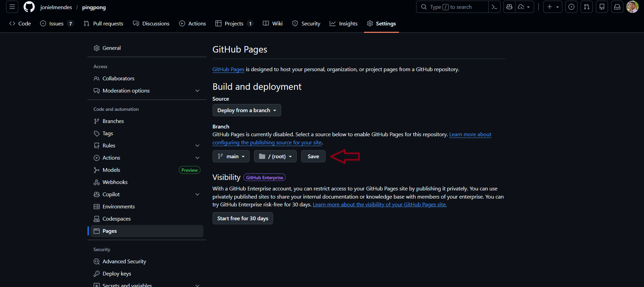The height and width of the screenshot is (287, 644).
Task: Open your repositories from the header icon
Action: [602, 7]
